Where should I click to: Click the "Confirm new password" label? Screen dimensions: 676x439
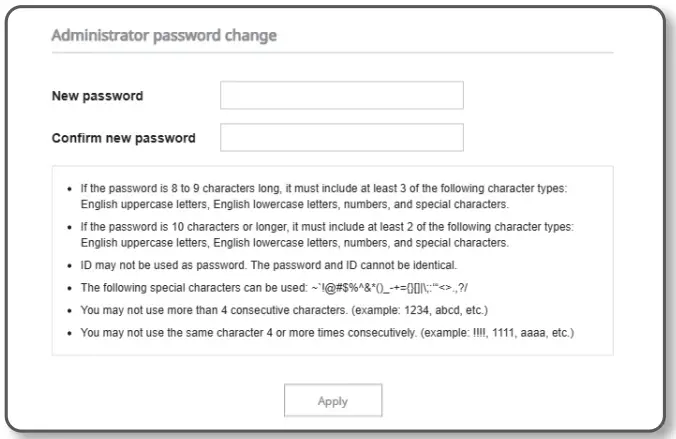123,137
